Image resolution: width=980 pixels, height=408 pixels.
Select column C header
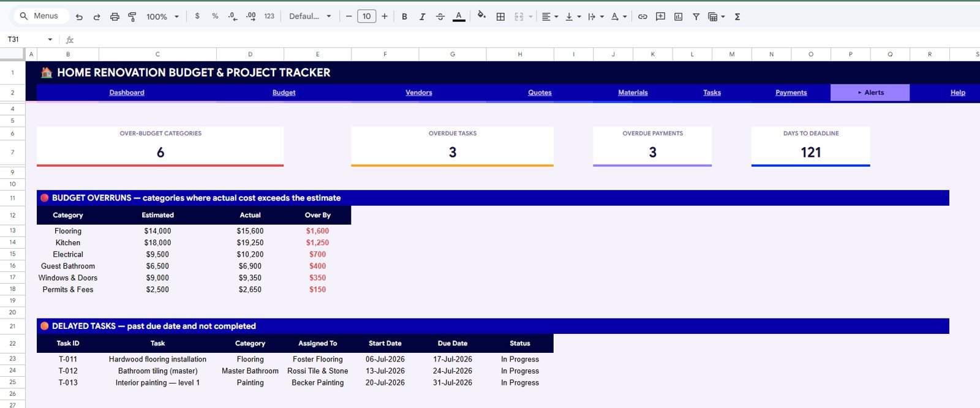pos(157,55)
